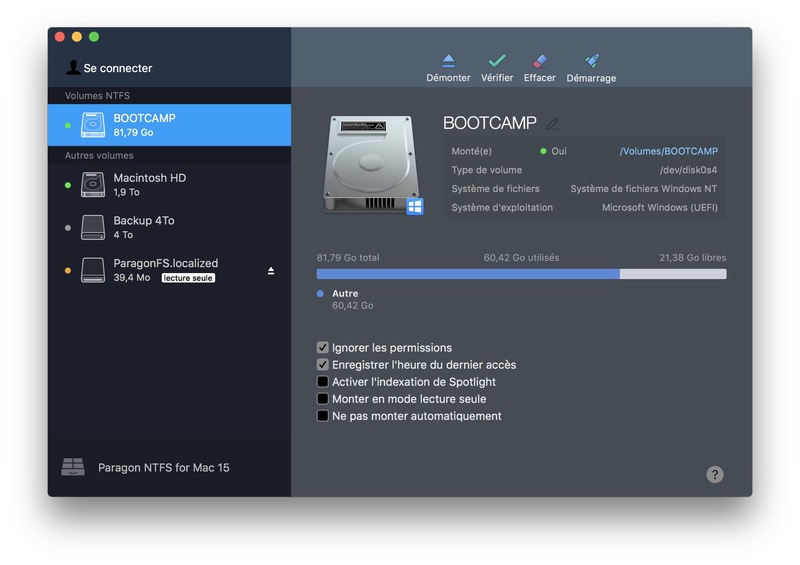
Task: Click the grey free-space portion of the bar
Action: coord(673,274)
